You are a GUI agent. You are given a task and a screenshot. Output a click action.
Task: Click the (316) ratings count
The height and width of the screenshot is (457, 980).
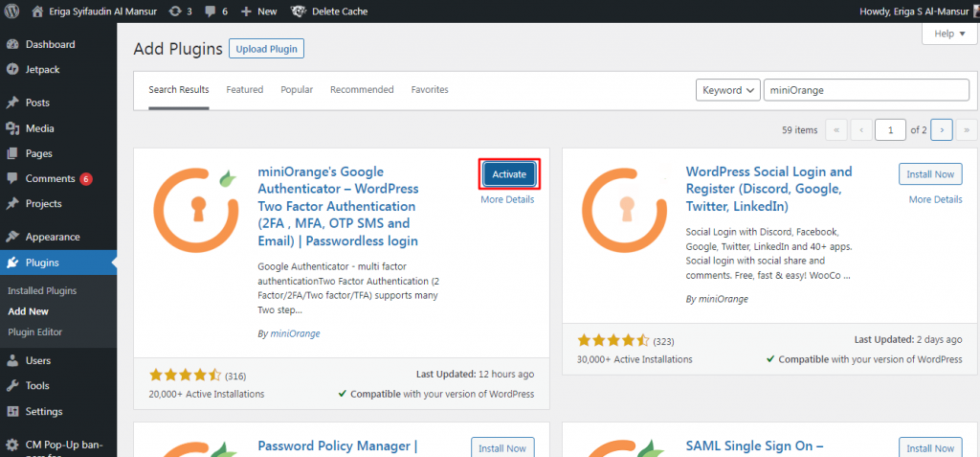[235, 377]
